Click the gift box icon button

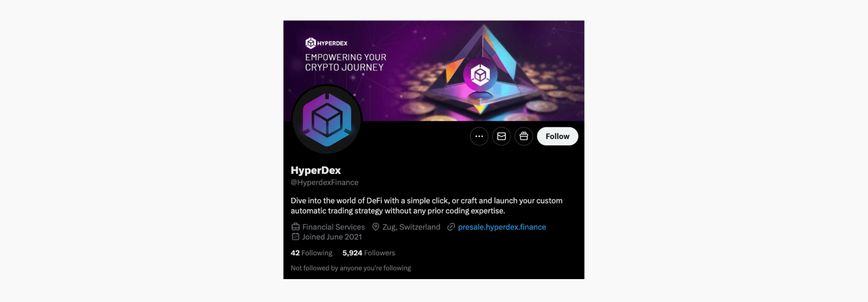524,136
